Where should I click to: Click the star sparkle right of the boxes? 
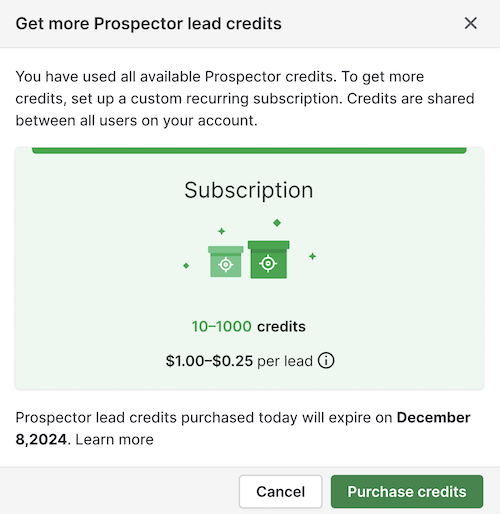pyautogui.click(x=312, y=256)
